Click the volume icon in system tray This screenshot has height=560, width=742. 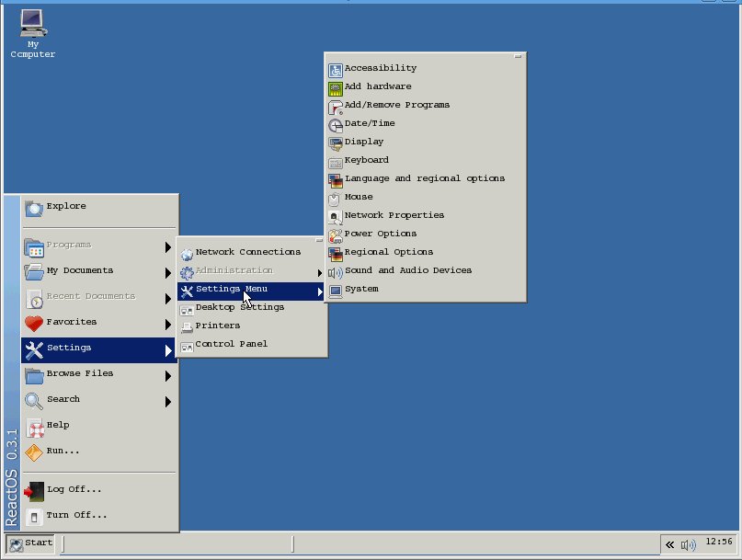tap(688, 544)
